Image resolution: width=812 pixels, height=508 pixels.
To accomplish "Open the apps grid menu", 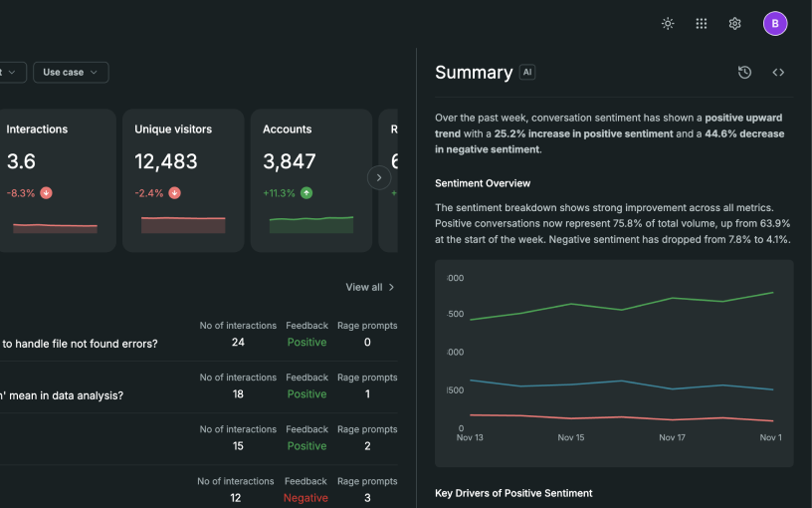I will tap(702, 23).
